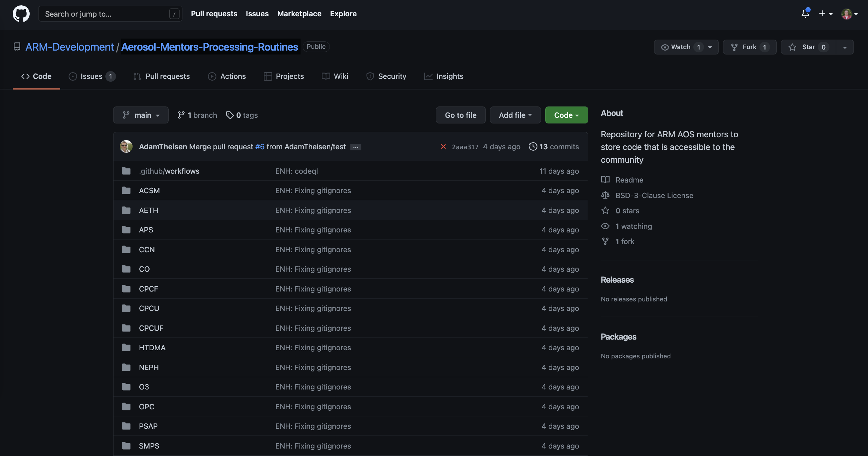This screenshot has height=456, width=868.
Task: Click the APS folder icon
Action: click(126, 230)
